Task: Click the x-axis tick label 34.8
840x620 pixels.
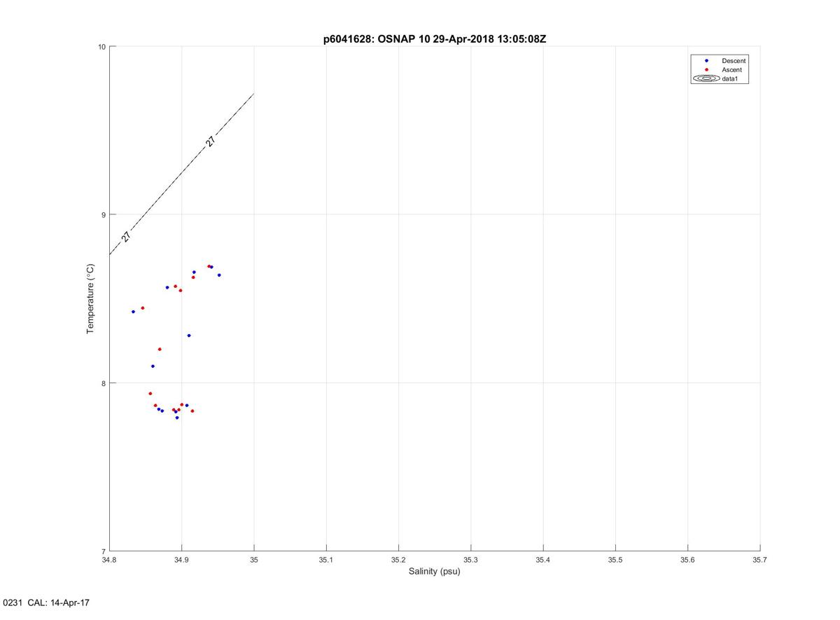Action: [109, 560]
